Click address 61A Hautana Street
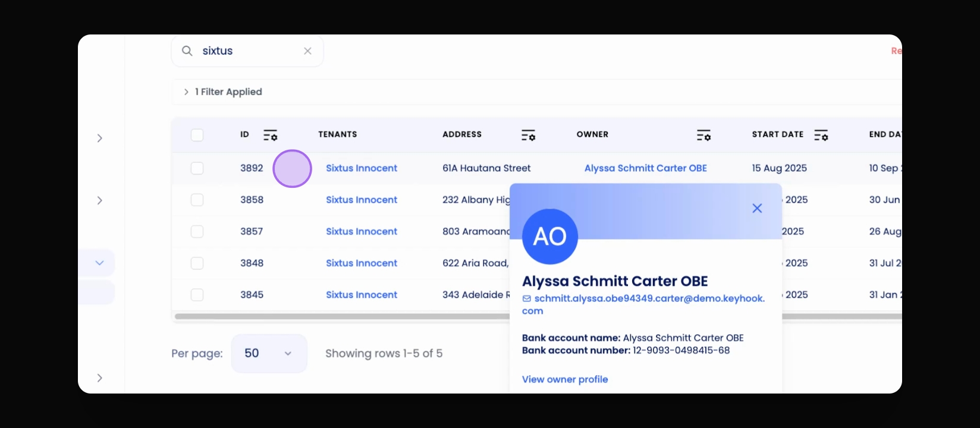 point(486,168)
